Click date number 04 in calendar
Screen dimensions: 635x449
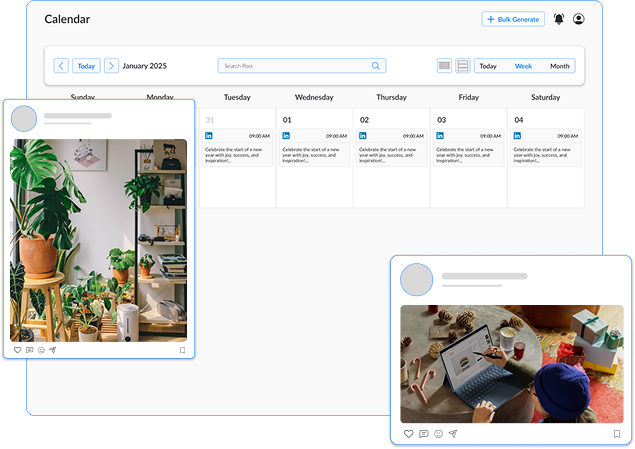[518, 120]
